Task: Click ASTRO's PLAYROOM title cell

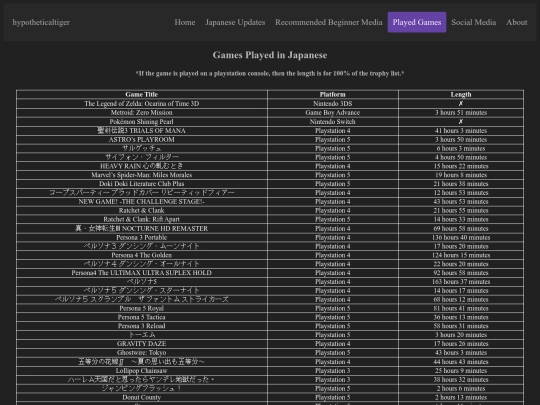Action: coord(142,139)
